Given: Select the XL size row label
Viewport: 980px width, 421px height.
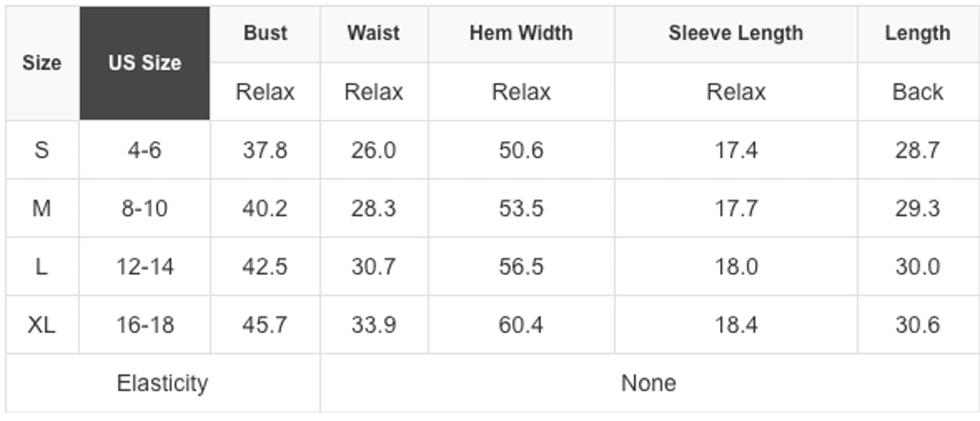Looking at the screenshot, I should [42, 325].
